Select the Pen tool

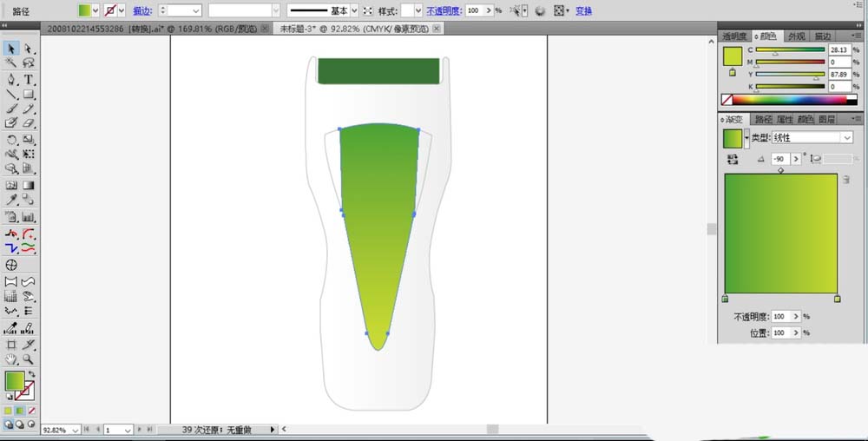pos(10,79)
